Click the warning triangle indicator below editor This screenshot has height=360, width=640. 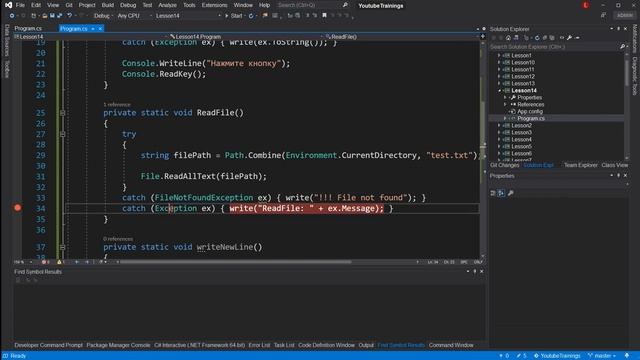pyautogui.click(x=61, y=262)
